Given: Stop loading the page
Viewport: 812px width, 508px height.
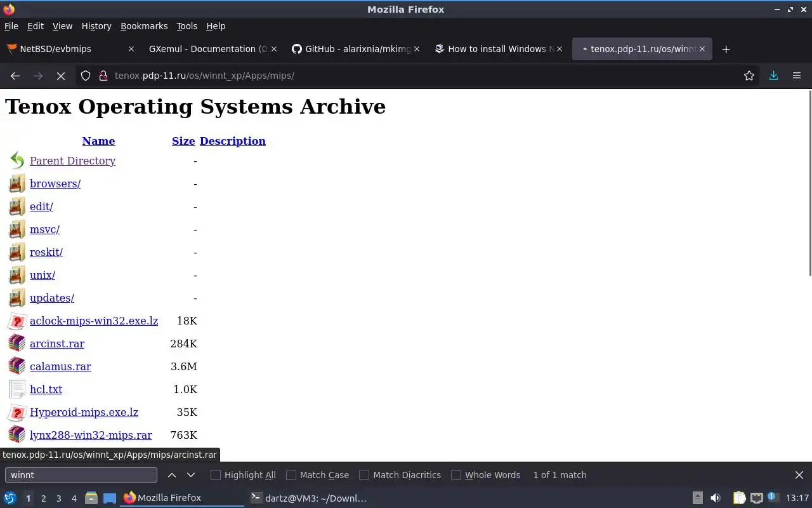Looking at the screenshot, I should click(x=61, y=76).
